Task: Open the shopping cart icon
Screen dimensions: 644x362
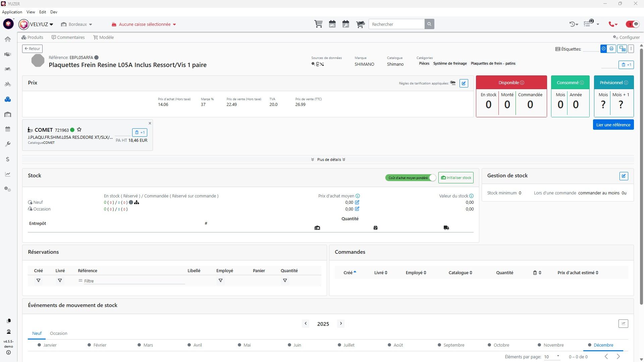Action: [x=318, y=24]
